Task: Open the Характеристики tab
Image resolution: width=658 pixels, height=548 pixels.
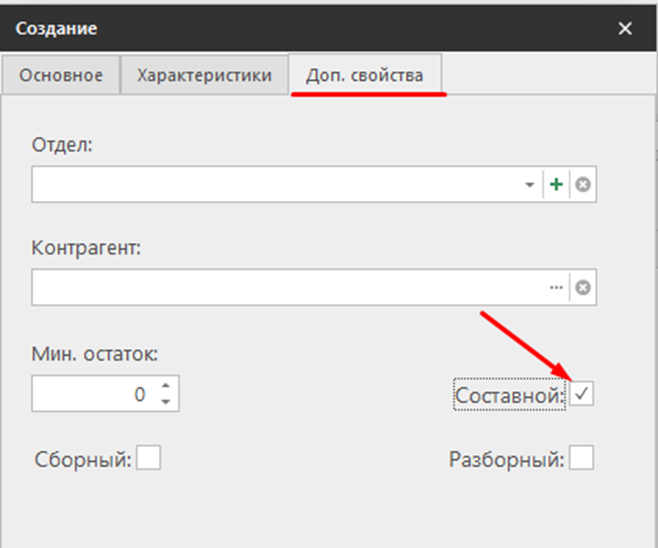Action: pos(204,76)
